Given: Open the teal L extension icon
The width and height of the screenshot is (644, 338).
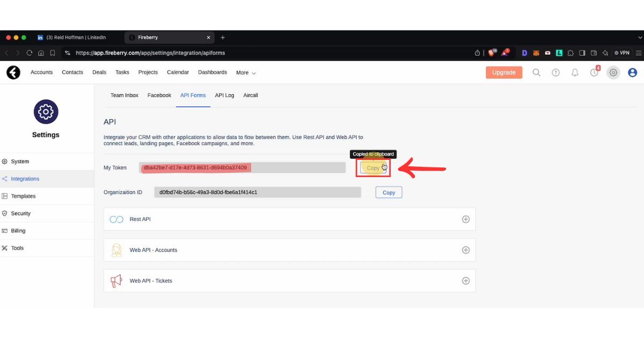Looking at the screenshot, I should tap(559, 53).
